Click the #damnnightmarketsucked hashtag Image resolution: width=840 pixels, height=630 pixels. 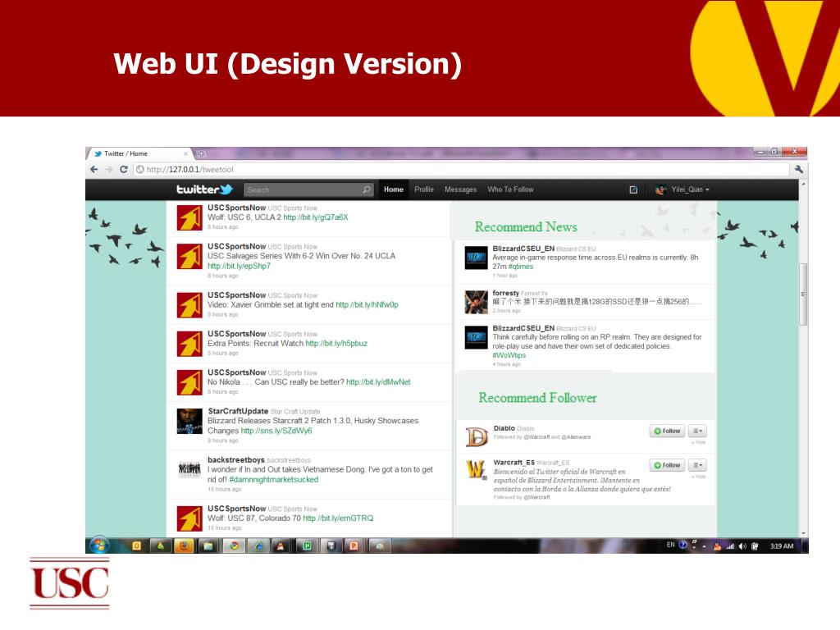[274, 479]
